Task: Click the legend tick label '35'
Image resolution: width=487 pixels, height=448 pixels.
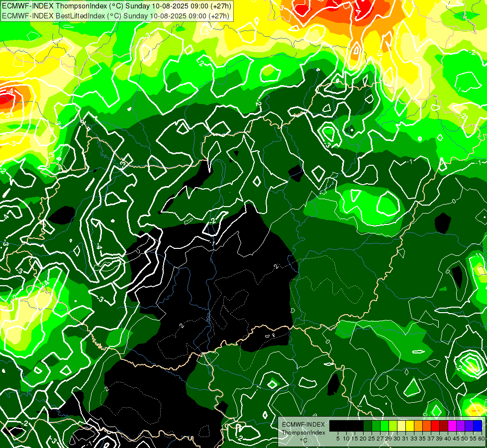Action: 423,439
